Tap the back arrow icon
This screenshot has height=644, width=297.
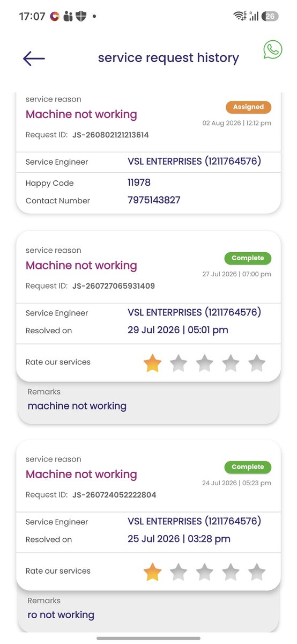(x=34, y=58)
